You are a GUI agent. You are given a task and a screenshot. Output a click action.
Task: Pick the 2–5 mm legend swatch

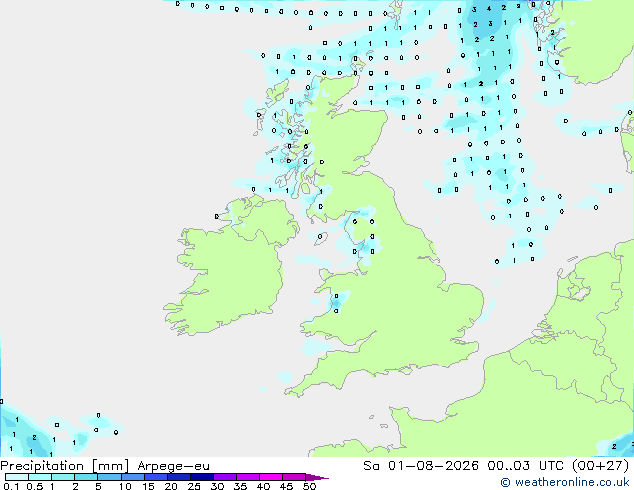point(86,477)
